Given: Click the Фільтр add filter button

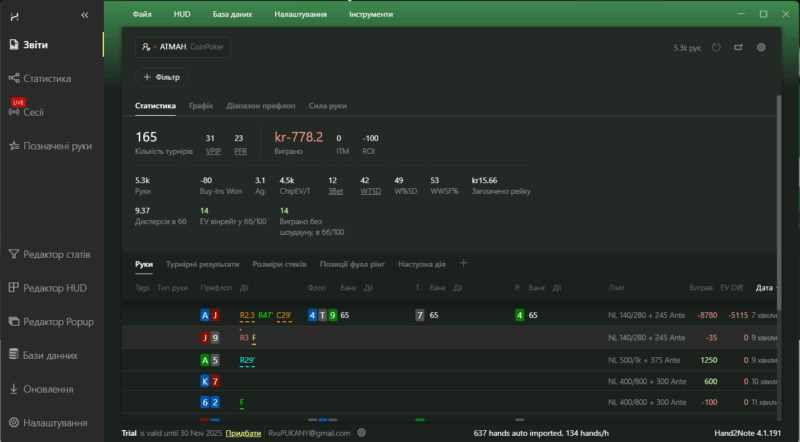Looking at the screenshot, I should (x=161, y=76).
